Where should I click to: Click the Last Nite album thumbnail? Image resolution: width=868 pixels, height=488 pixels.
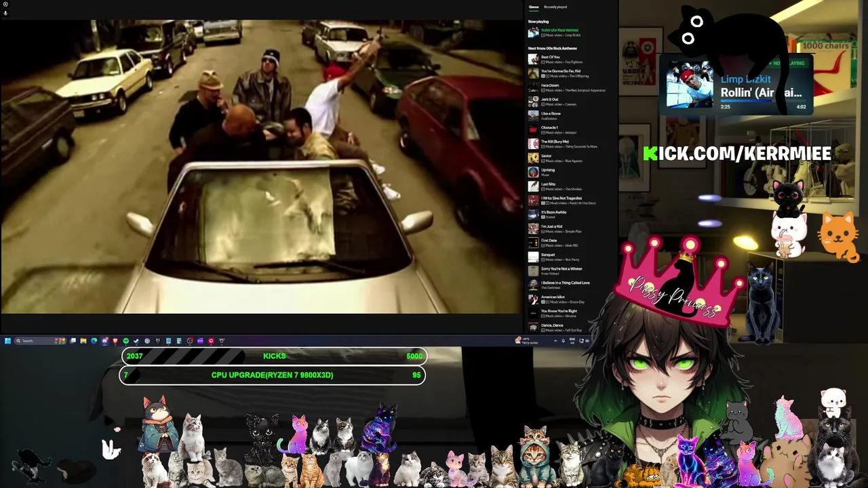534,186
